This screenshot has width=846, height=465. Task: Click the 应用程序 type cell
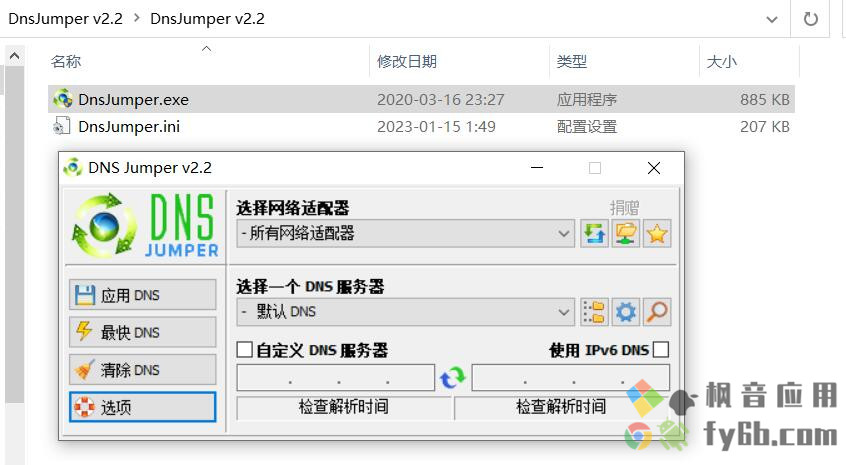(x=586, y=99)
